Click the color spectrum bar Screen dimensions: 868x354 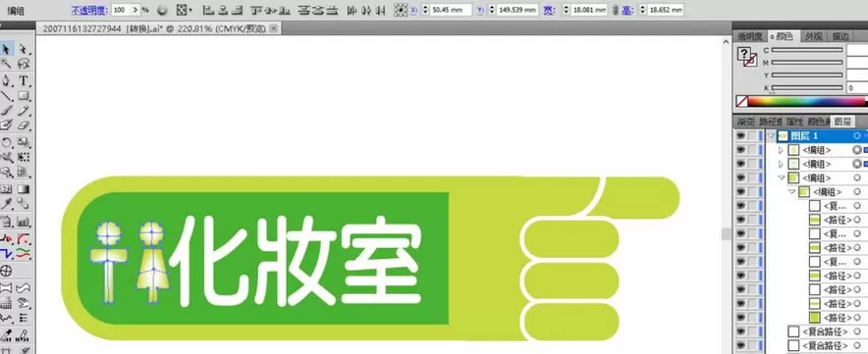[806, 101]
